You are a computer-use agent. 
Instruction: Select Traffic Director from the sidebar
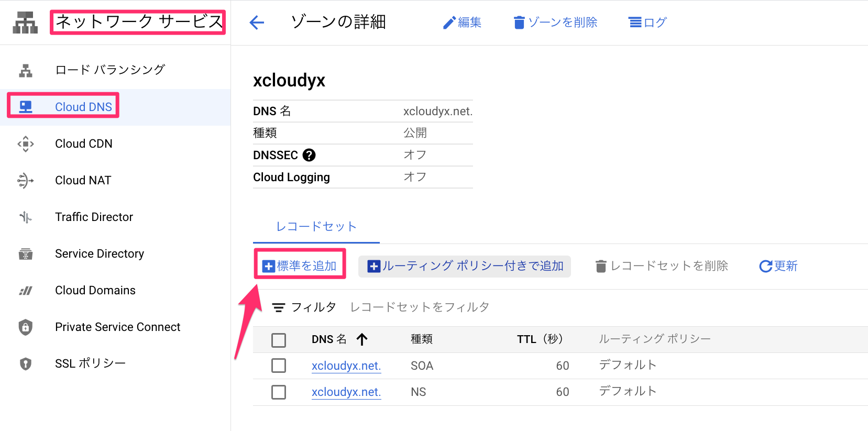coord(94,217)
